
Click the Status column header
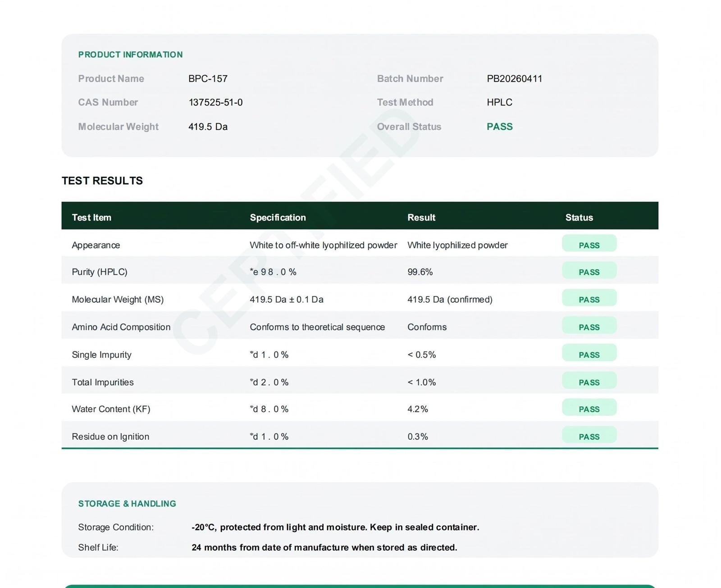(x=579, y=218)
